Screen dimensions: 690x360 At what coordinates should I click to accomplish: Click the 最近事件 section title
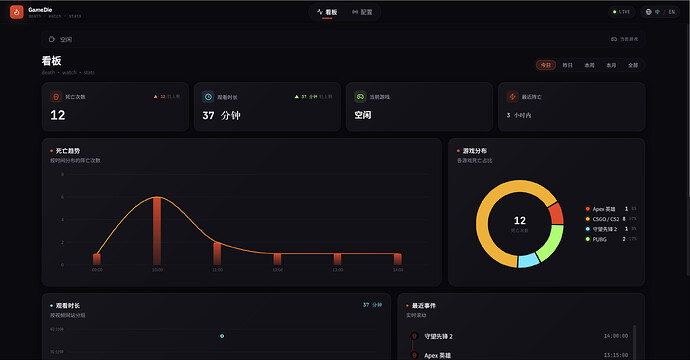(x=424, y=305)
